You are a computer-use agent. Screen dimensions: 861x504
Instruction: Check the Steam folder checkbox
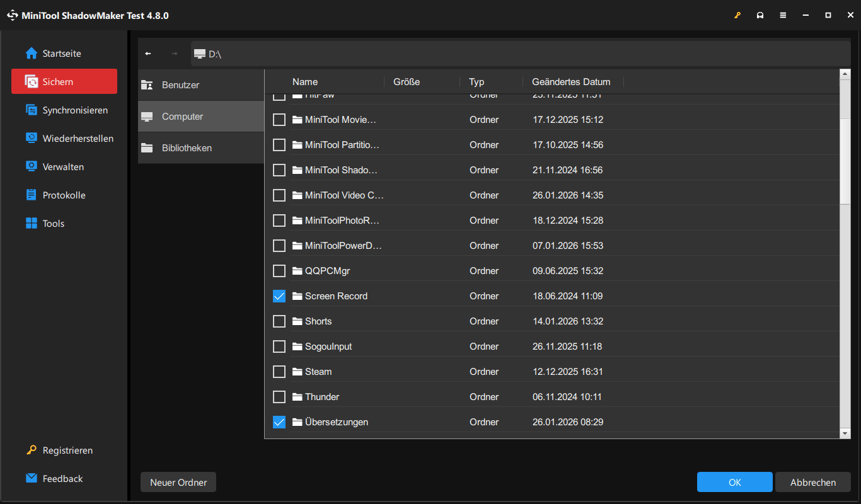279,371
